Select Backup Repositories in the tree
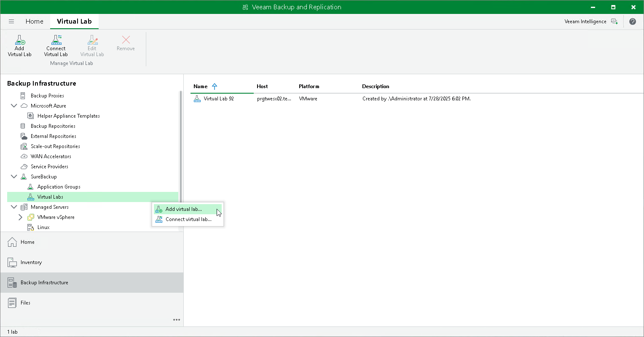The image size is (644, 337). coord(53,126)
